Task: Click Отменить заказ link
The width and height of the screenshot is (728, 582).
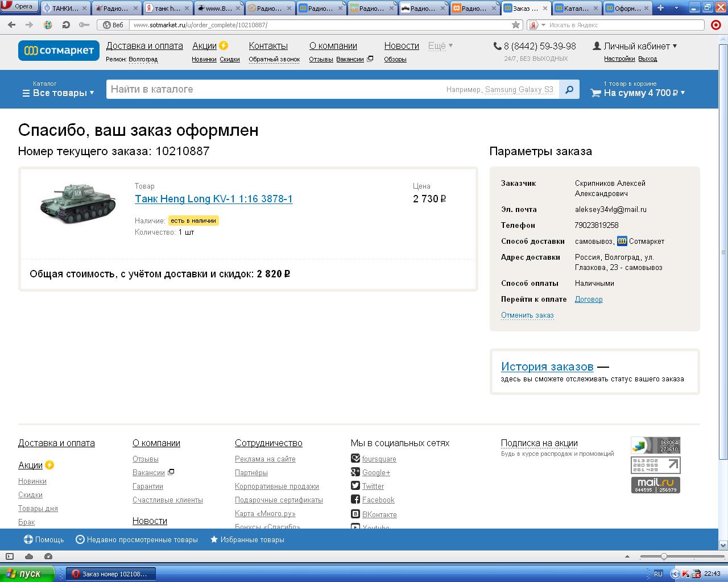Action: 527,315
